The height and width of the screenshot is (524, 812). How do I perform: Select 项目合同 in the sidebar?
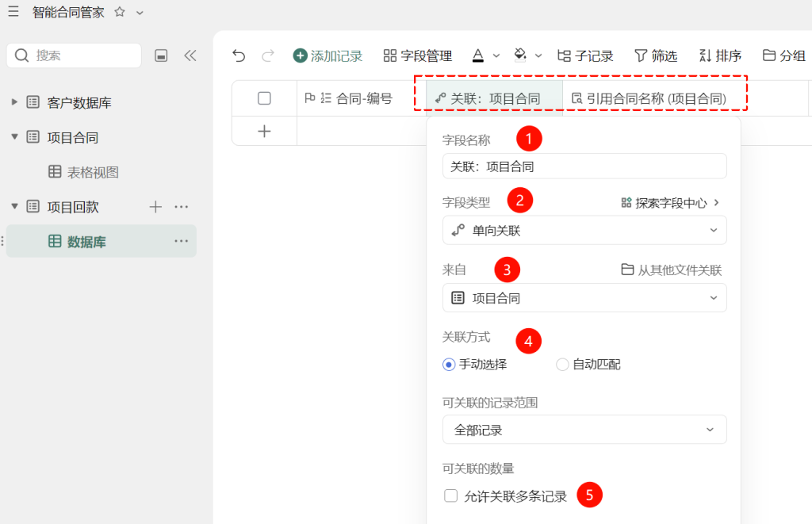pos(72,137)
